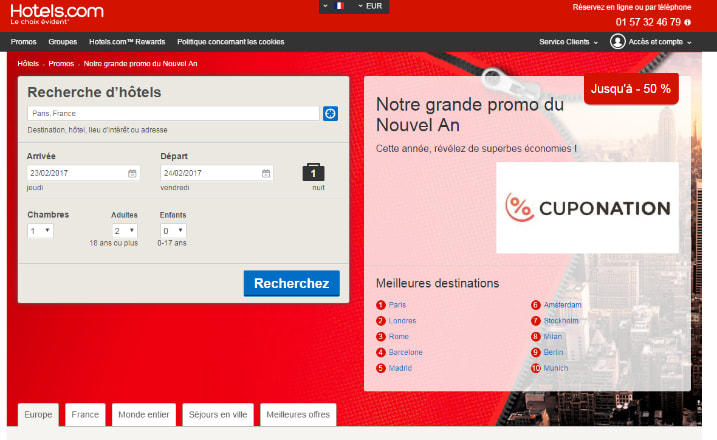
Task: Click the Jusqu'à - 50 % badge
Action: [631, 88]
